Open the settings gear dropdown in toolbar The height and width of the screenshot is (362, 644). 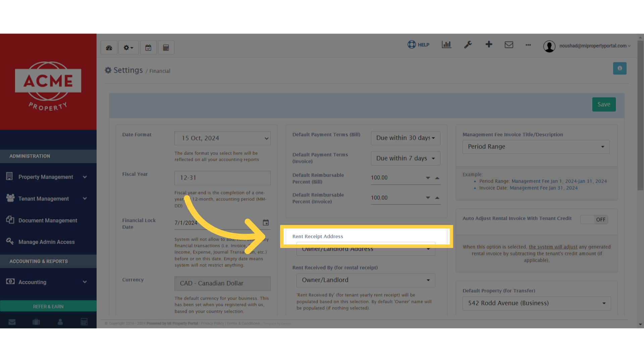(128, 47)
